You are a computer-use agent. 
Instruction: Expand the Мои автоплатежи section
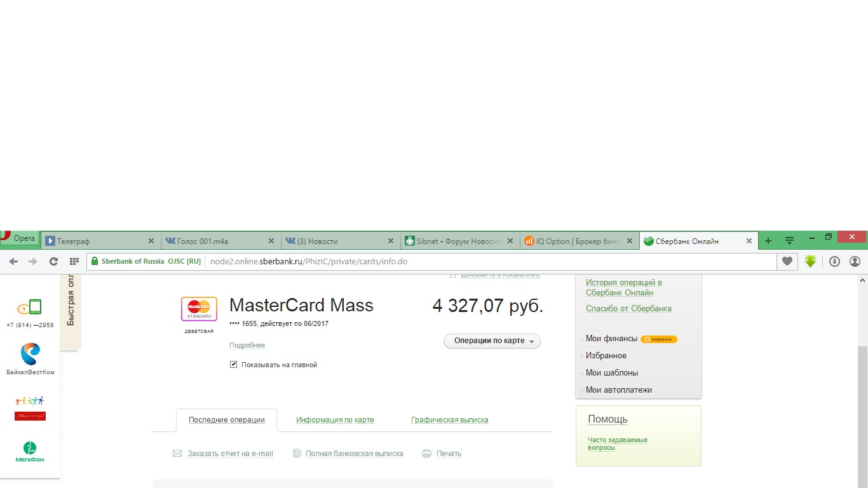pos(618,390)
